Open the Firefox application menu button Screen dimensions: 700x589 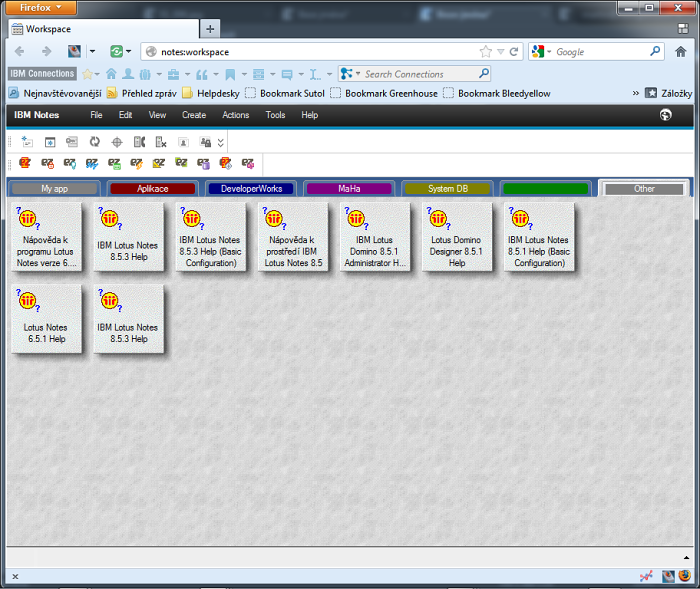(x=41, y=7)
